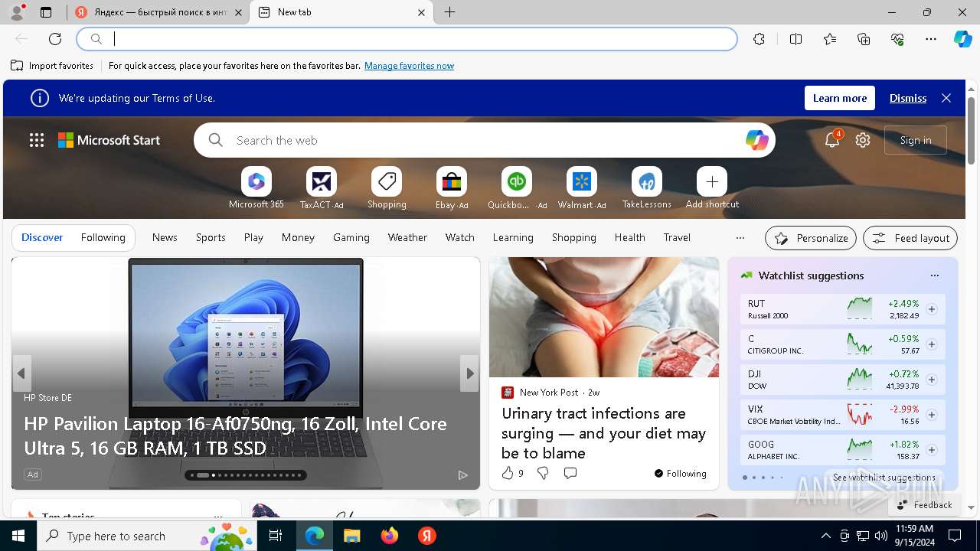This screenshot has width=980, height=551.
Task: Close the Terms banner with X
Action: (946, 98)
